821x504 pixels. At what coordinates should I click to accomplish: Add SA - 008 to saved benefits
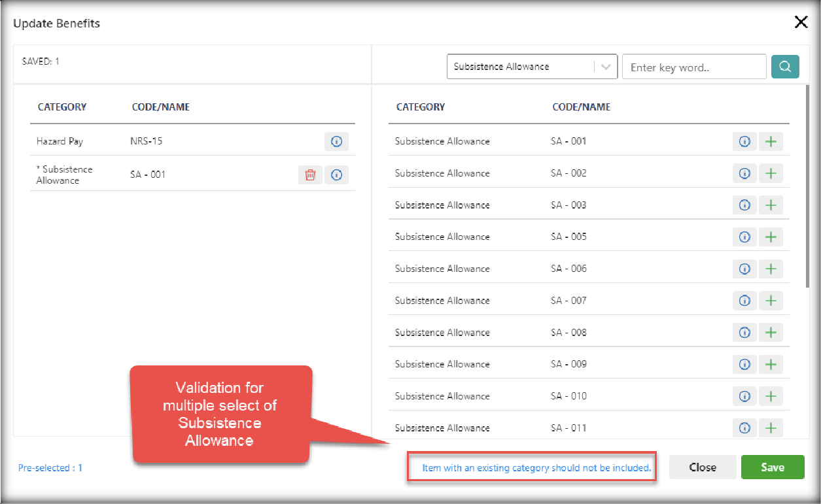click(x=771, y=333)
